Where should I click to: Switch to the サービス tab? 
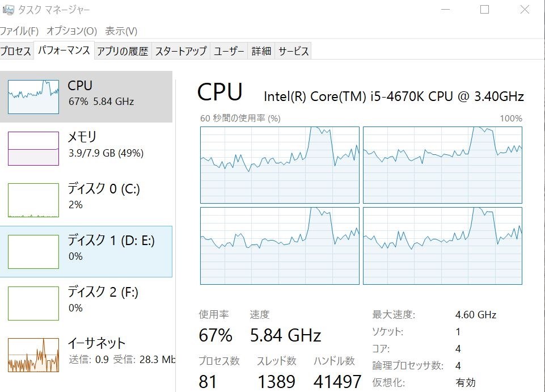tap(293, 51)
